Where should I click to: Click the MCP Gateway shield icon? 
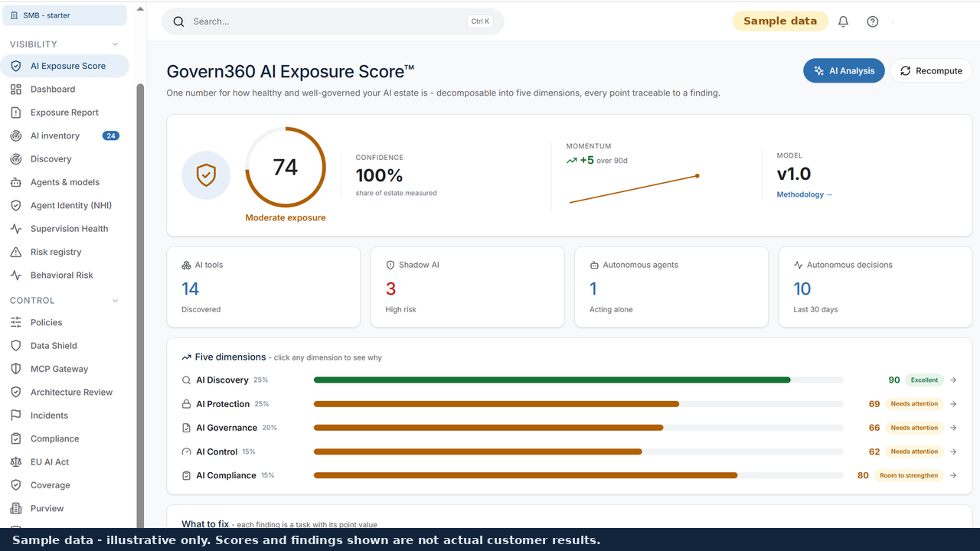click(x=15, y=369)
